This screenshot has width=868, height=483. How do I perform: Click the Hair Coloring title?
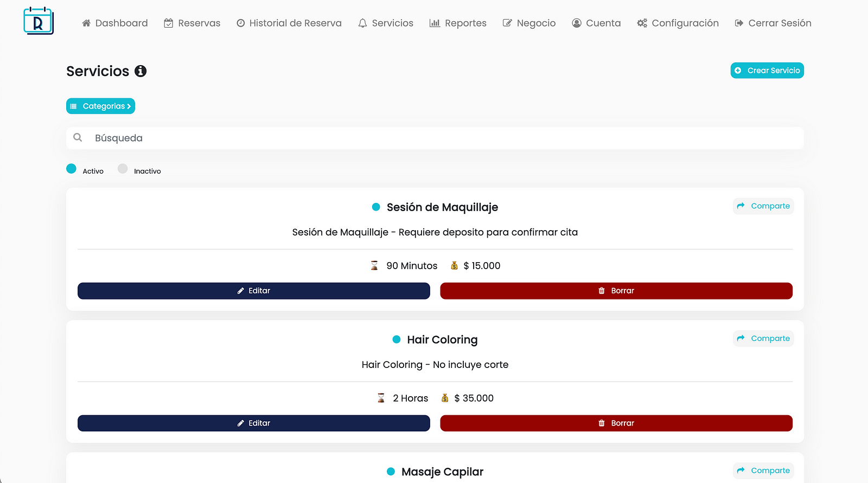pyautogui.click(x=442, y=340)
